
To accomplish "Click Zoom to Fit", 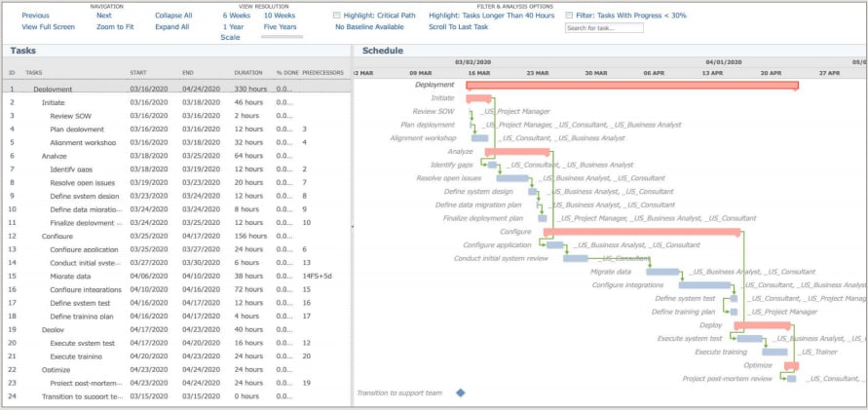I will point(115,26).
